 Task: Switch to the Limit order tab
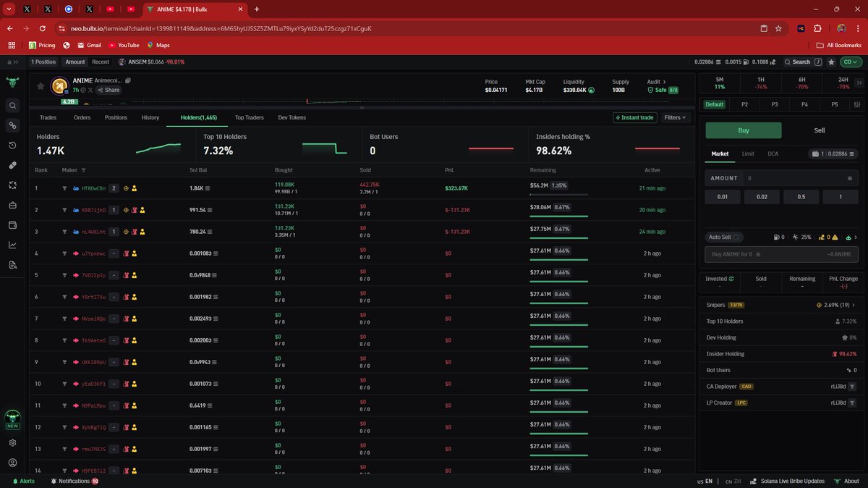(x=748, y=153)
